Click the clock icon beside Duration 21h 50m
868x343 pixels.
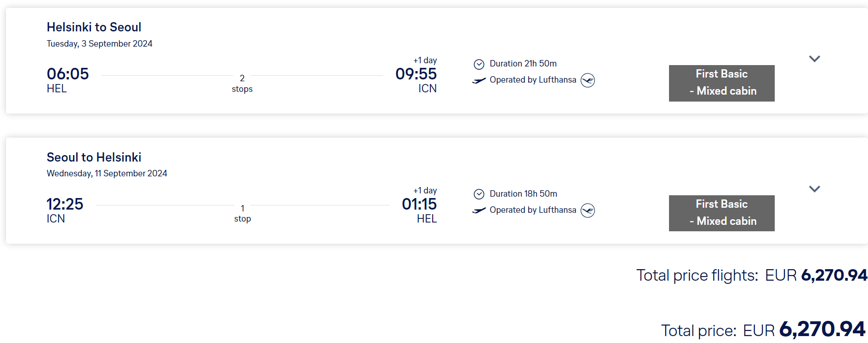pos(479,64)
